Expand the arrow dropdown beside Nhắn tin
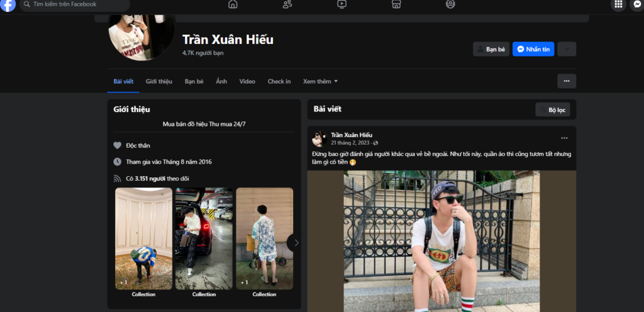 click(566, 49)
